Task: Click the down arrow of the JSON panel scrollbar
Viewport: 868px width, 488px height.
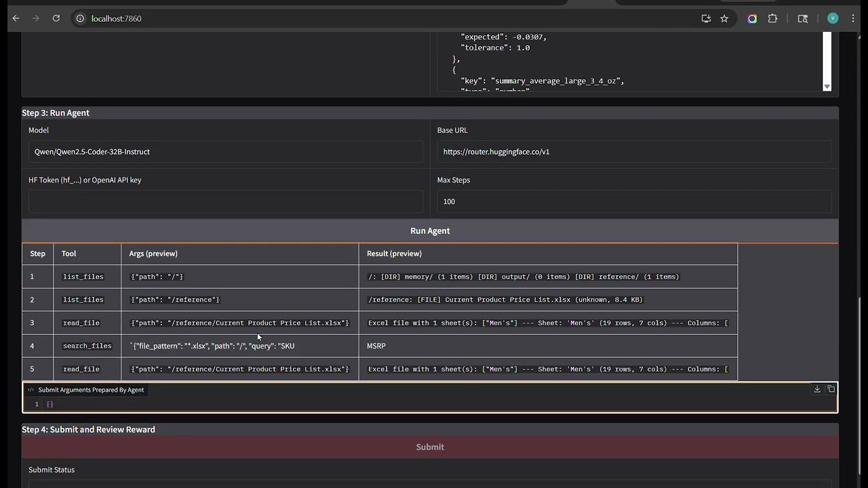Action: click(827, 87)
